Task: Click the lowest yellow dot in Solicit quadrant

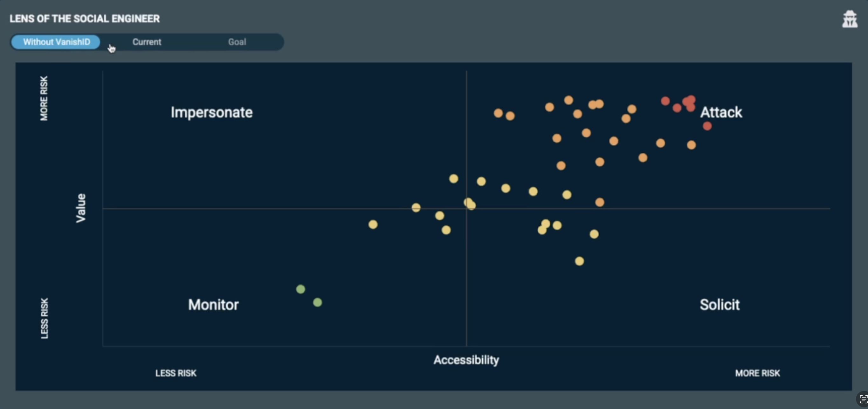Action: coord(579,261)
